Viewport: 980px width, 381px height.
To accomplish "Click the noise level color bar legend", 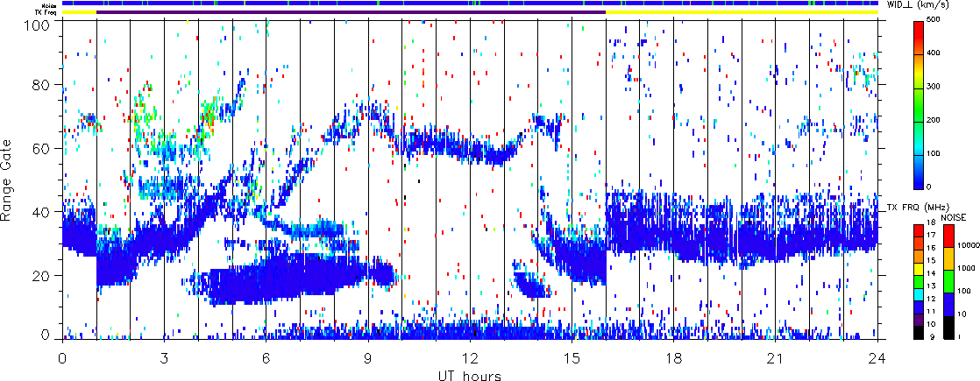I will click(948, 281).
